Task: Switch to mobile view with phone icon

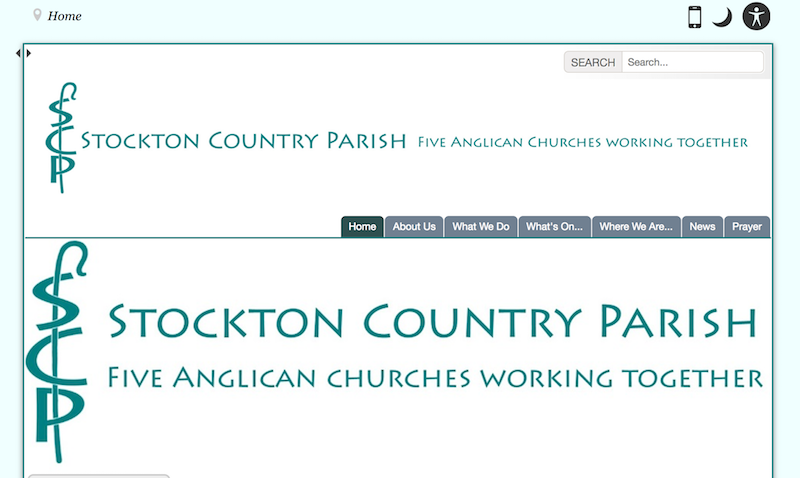Action: pos(695,17)
